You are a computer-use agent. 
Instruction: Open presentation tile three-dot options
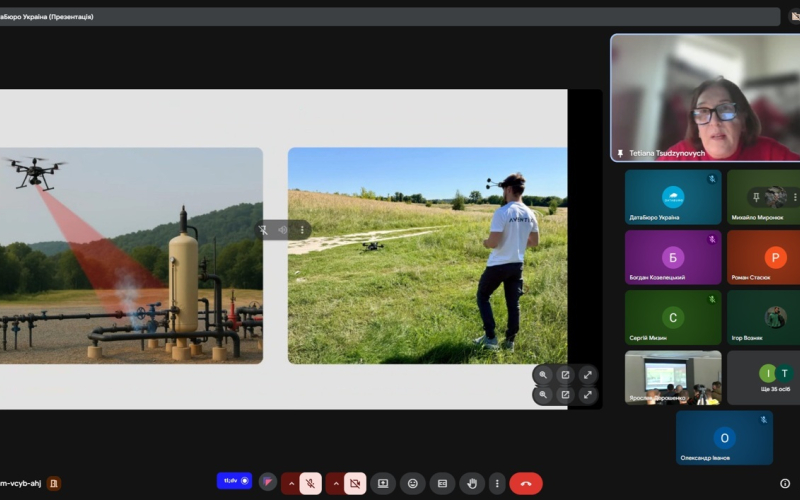[x=302, y=230]
